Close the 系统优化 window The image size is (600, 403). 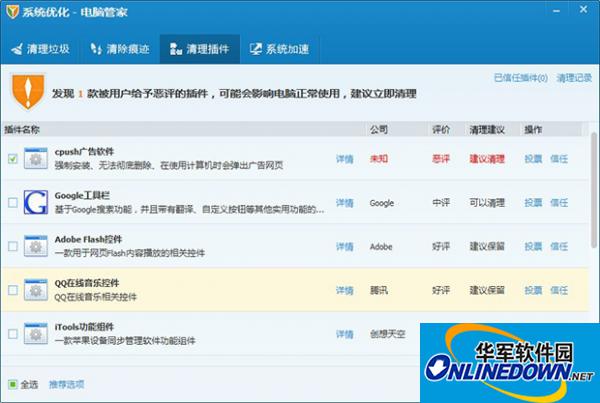pos(583,10)
